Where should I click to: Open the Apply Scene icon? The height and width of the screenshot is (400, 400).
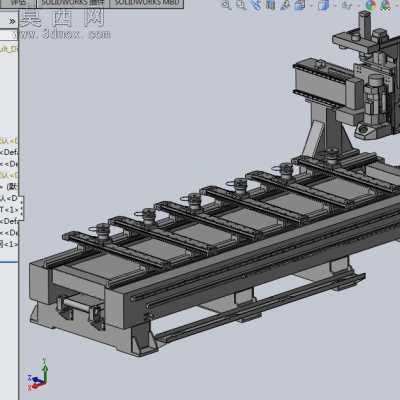[386, 5]
